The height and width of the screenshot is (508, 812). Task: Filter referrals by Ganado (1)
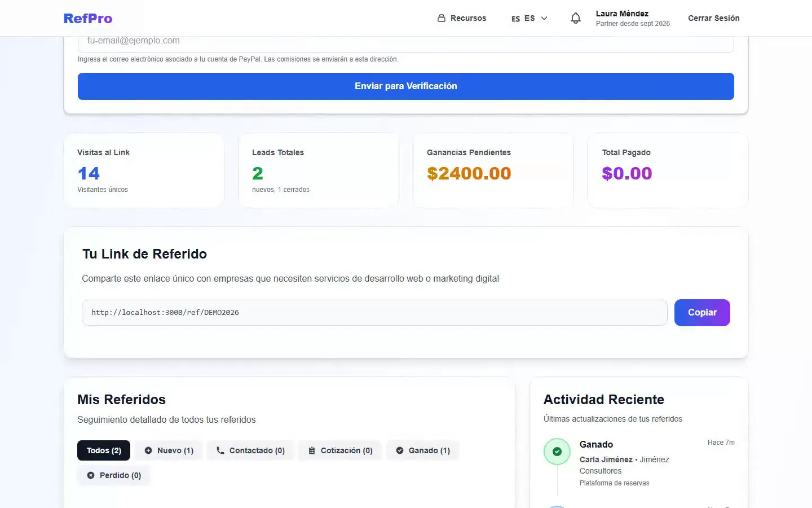click(422, 450)
